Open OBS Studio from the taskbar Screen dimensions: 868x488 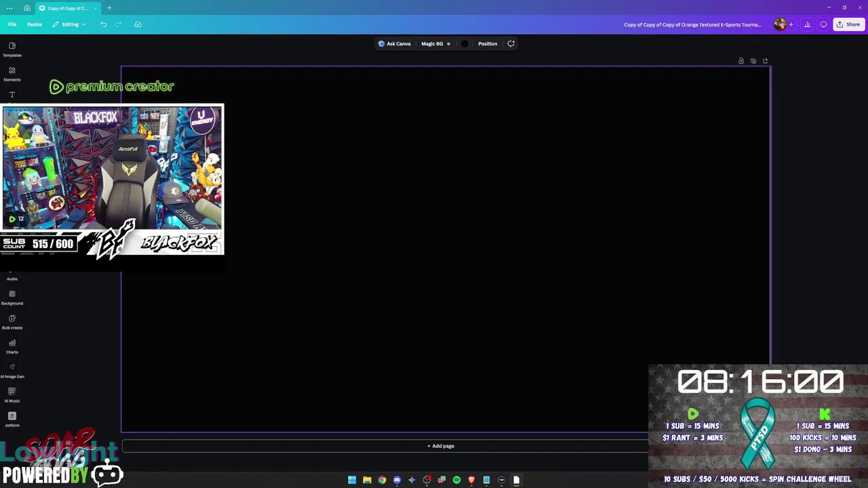click(x=427, y=480)
